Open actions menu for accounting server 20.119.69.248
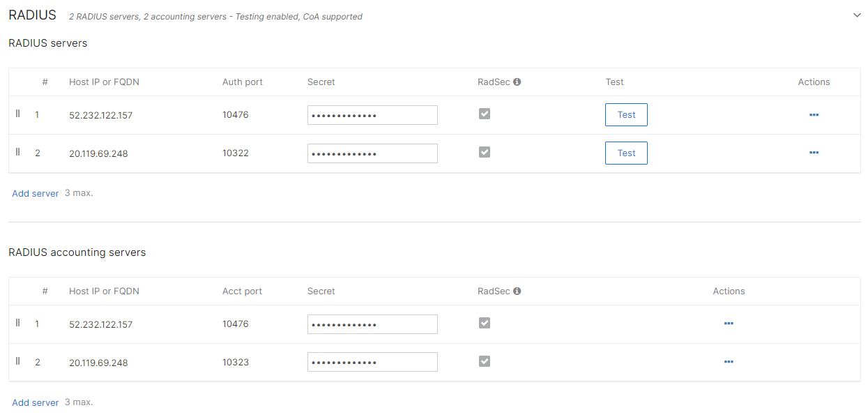This screenshot has height=417, width=868. (729, 362)
